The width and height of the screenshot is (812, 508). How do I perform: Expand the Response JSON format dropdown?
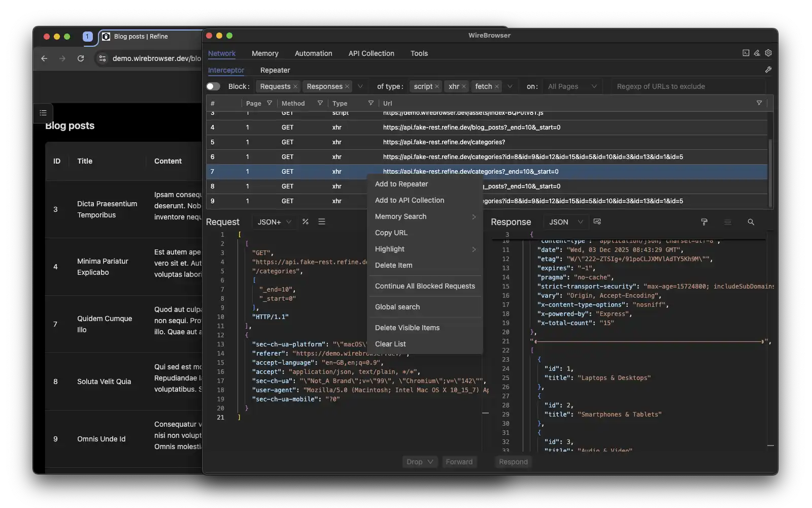click(565, 222)
